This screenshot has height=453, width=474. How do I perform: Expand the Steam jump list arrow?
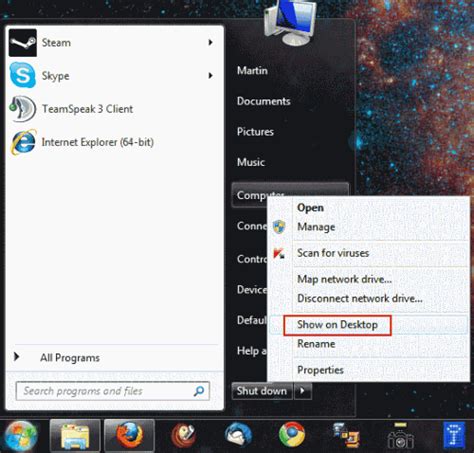click(x=210, y=42)
